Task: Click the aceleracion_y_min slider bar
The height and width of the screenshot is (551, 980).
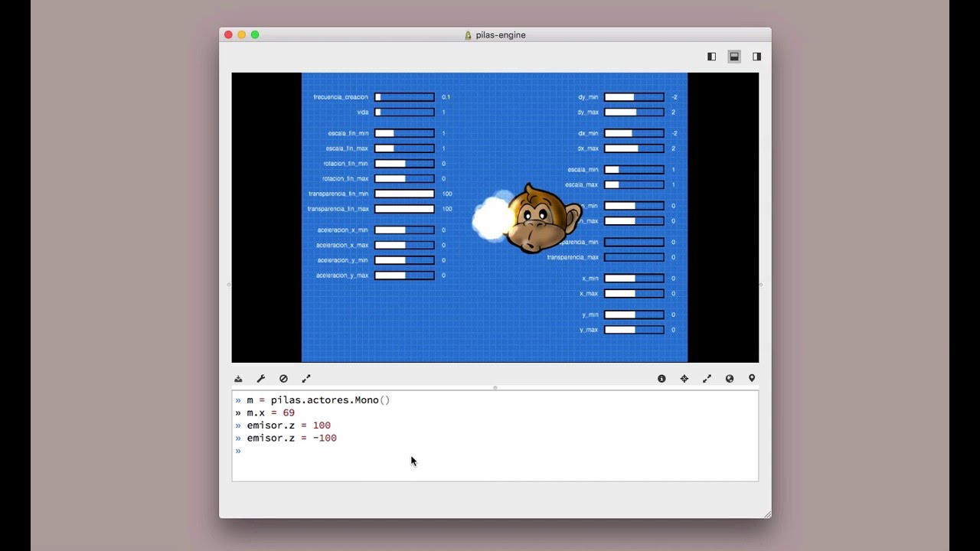Action: 404,260
